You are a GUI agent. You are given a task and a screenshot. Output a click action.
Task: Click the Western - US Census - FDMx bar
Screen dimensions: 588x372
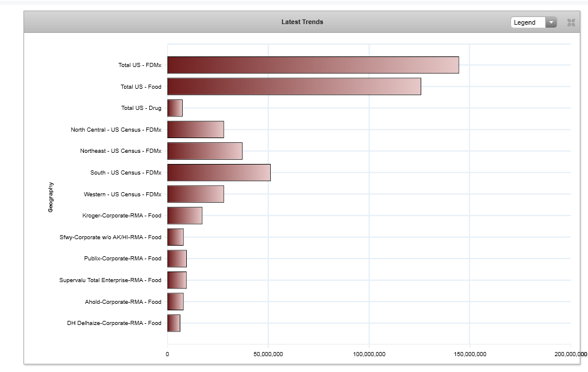(x=195, y=194)
